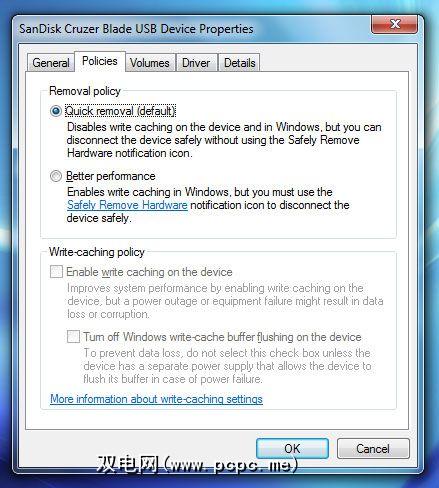Open More information about write-caching settings
Screen dimensions: 439x488
156,399
